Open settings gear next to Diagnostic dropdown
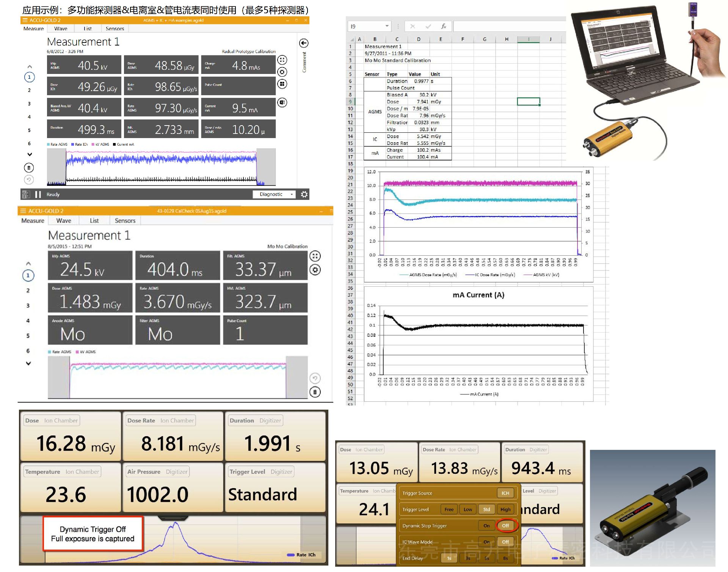The width and height of the screenshot is (728, 572). pyautogui.click(x=304, y=195)
